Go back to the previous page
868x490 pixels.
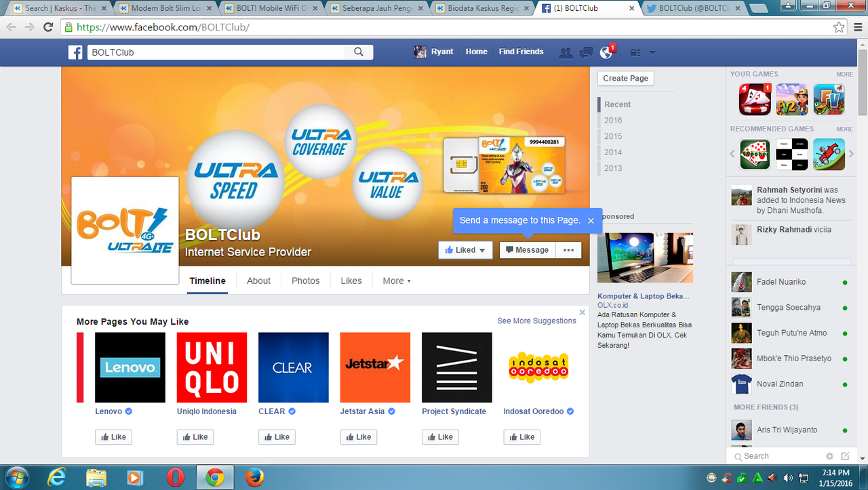(11, 27)
